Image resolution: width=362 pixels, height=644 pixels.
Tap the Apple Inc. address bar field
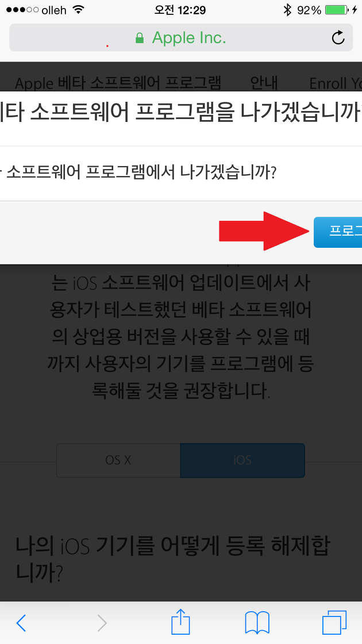click(x=181, y=38)
